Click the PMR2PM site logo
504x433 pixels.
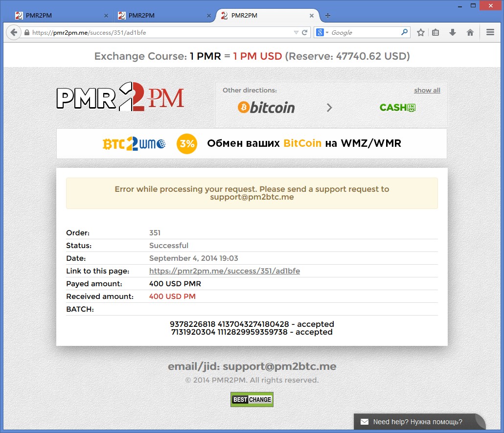click(x=120, y=97)
